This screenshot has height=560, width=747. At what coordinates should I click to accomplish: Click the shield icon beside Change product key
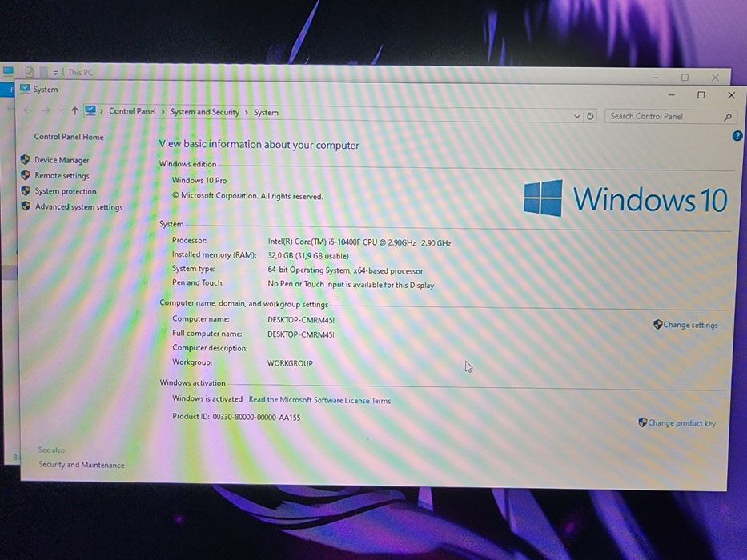coord(642,422)
